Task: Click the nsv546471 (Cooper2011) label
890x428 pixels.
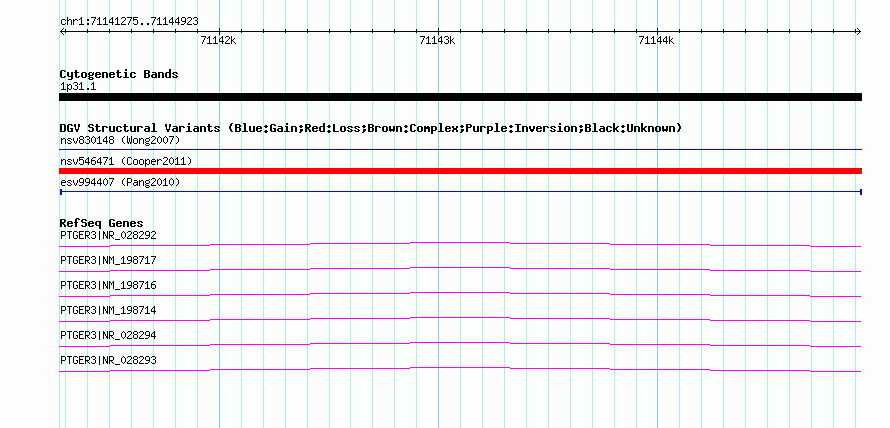Action: pos(126,161)
